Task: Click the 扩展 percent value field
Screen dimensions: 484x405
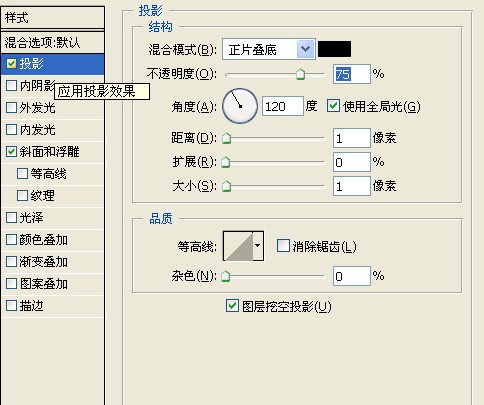Action: [352, 162]
